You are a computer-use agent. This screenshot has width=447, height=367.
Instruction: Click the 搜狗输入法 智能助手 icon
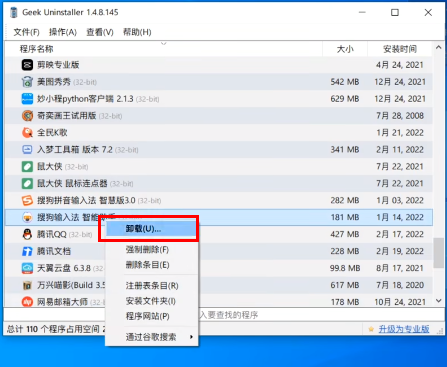[27, 217]
